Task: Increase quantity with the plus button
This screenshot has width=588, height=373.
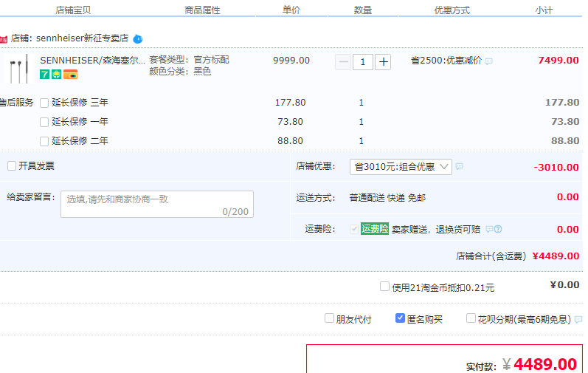Action: pyautogui.click(x=383, y=62)
